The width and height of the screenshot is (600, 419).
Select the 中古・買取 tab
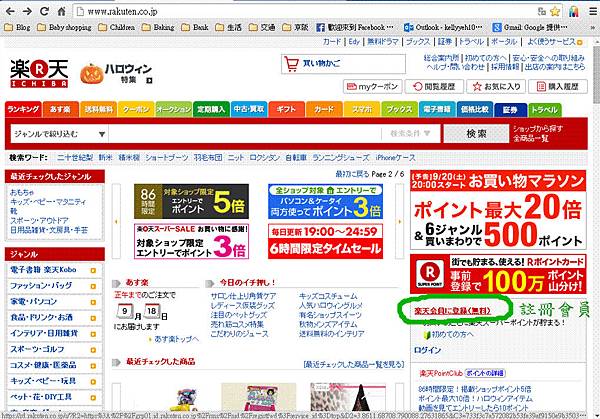pyautogui.click(x=249, y=109)
